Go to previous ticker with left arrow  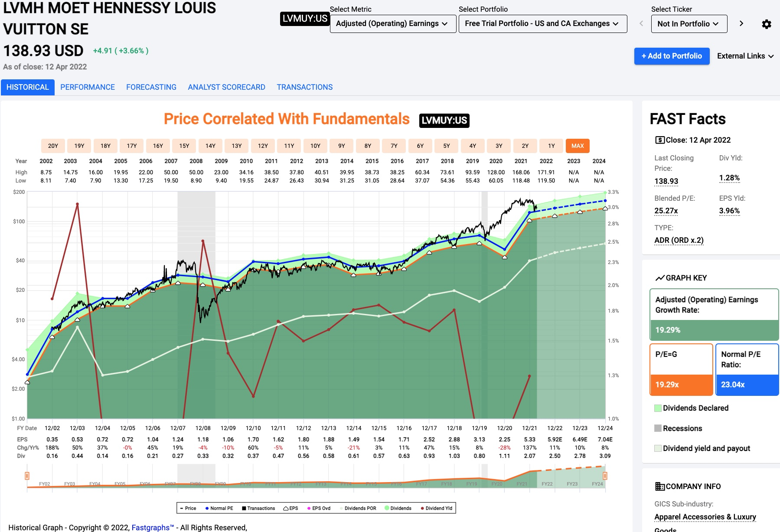[x=641, y=23]
